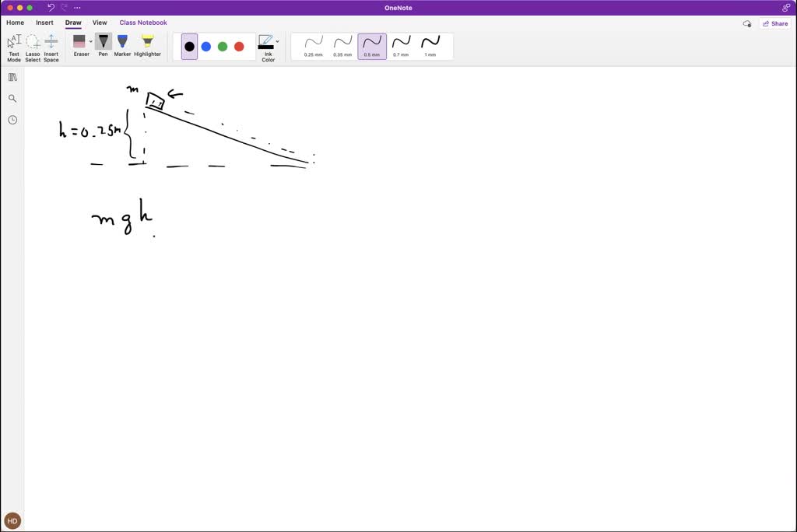Screen dimensions: 797x532
Task: Open search from the sidebar magnifier
Action: pos(12,99)
